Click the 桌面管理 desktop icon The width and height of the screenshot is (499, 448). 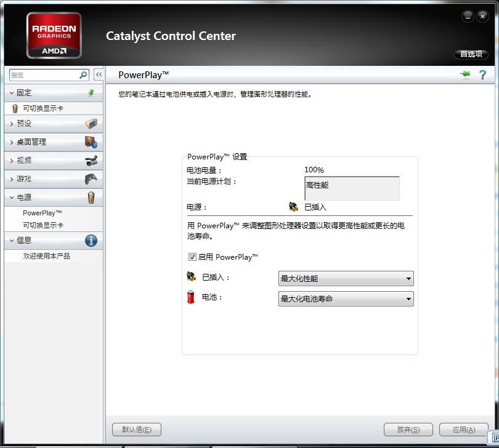[x=91, y=142]
